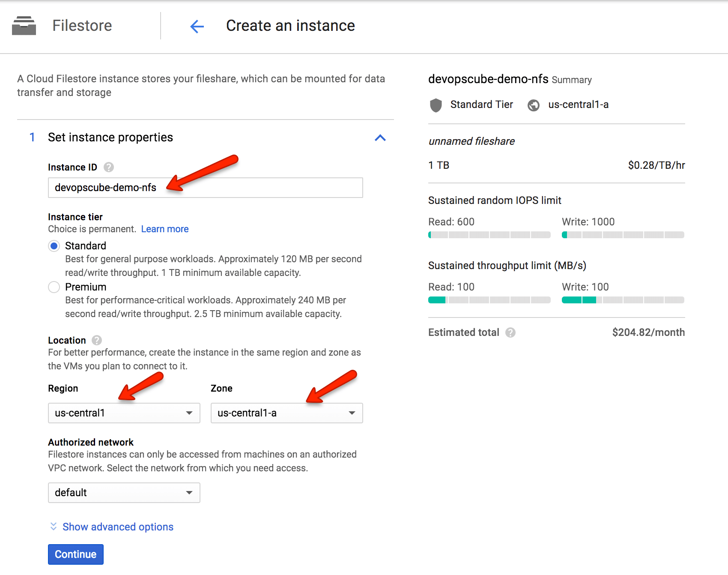The image size is (728, 575).
Task: Open the Estimated total help tooltip
Action: 510,332
